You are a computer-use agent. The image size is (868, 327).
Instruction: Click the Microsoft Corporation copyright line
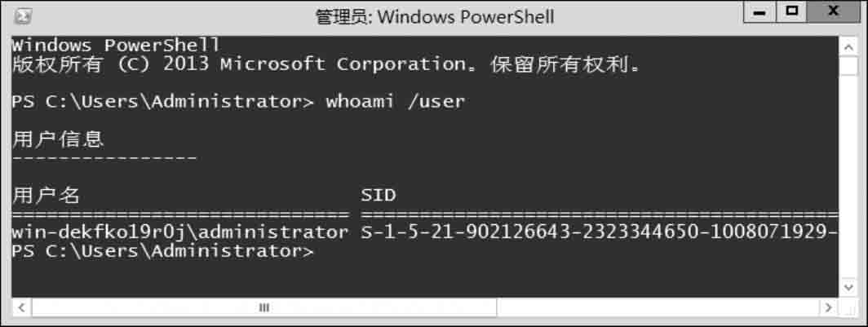pyautogui.click(x=326, y=64)
